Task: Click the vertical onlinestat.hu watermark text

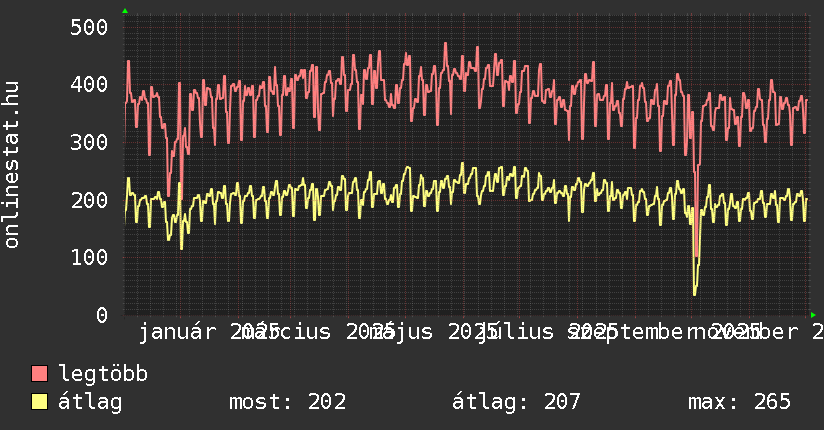Action: 13,165
